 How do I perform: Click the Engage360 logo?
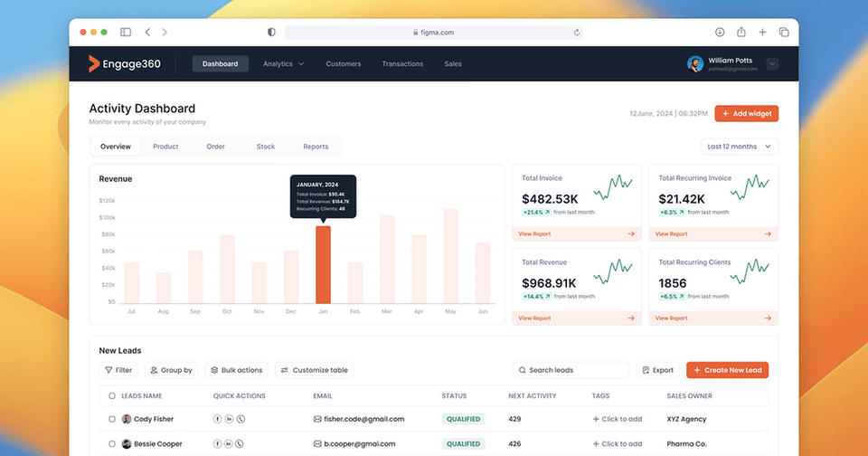pyautogui.click(x=125, y=63)
